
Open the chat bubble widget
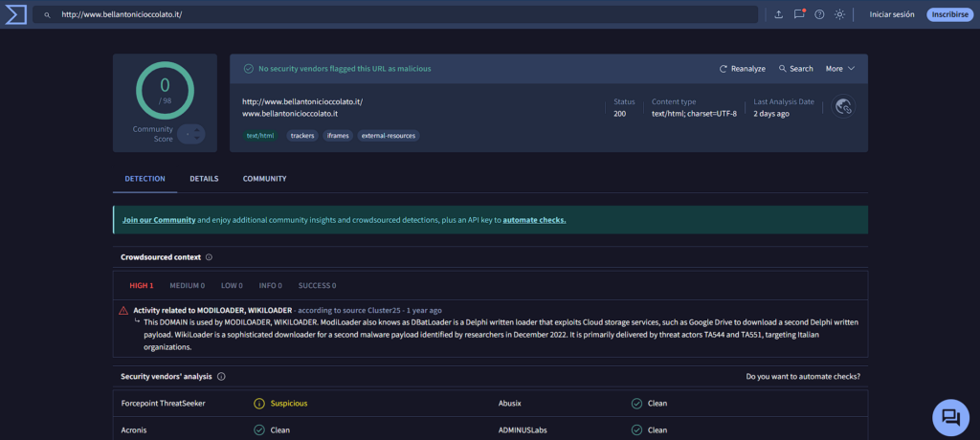[x=949, y=416]
